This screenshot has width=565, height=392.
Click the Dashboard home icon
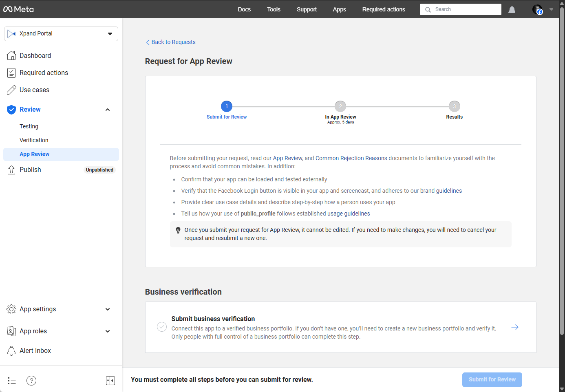11,55
